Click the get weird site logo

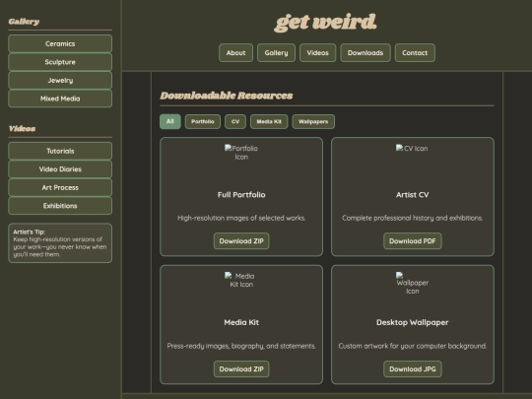pos(325,23)
